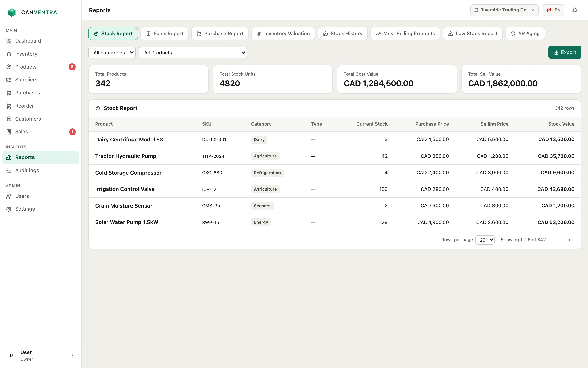Click SKU CSC-880 cell
Viewport: 588px width, 368px height.
[x=212, y=173]
